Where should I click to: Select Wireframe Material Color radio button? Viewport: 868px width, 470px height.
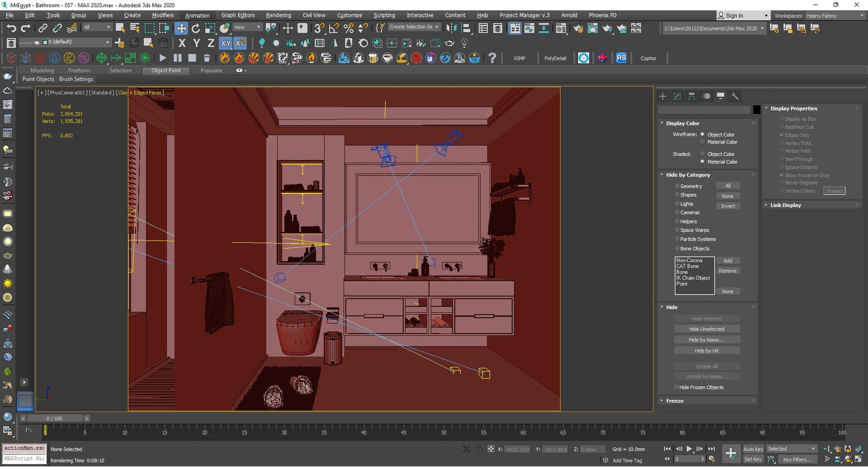pyautogui.click(x=702, y=142)
